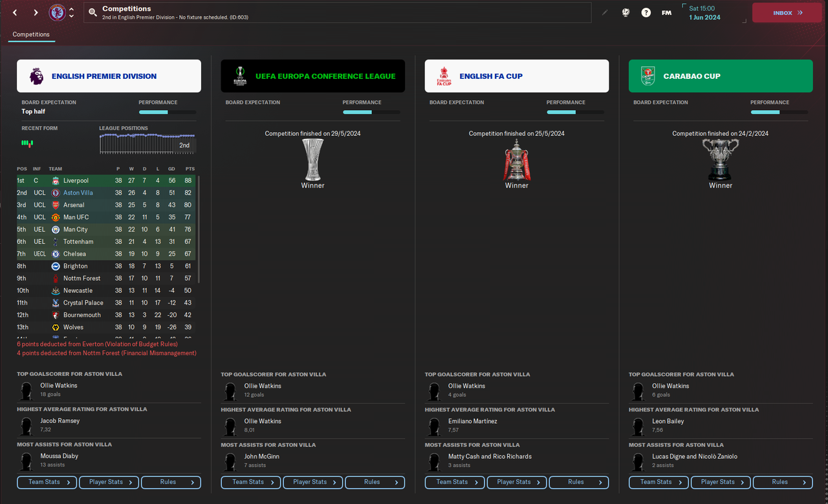828x504 pixels.
Task: Open the UEFA Europa Conference League header card
Action: pos(312,76)
